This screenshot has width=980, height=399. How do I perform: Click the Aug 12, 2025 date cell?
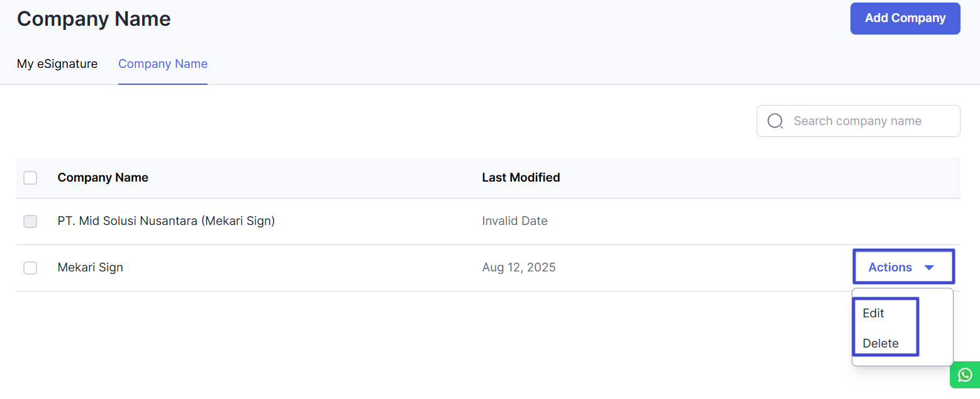click(519, 268)
